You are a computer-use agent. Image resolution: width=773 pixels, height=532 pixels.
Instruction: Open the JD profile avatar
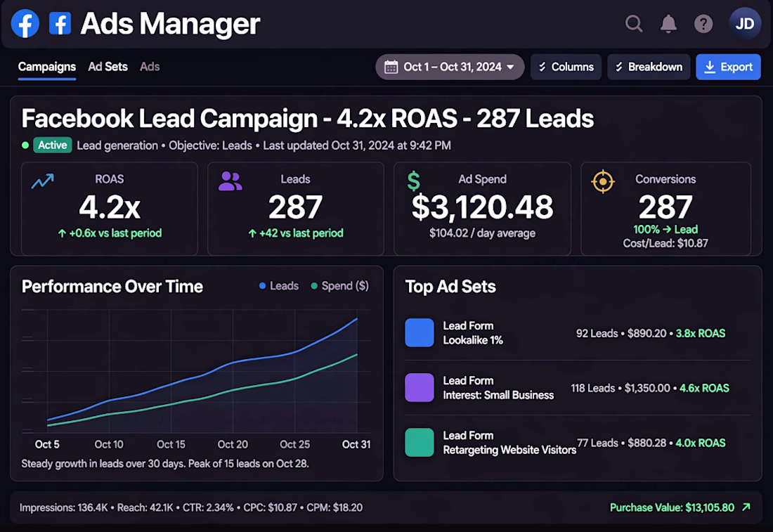point(745,23)
